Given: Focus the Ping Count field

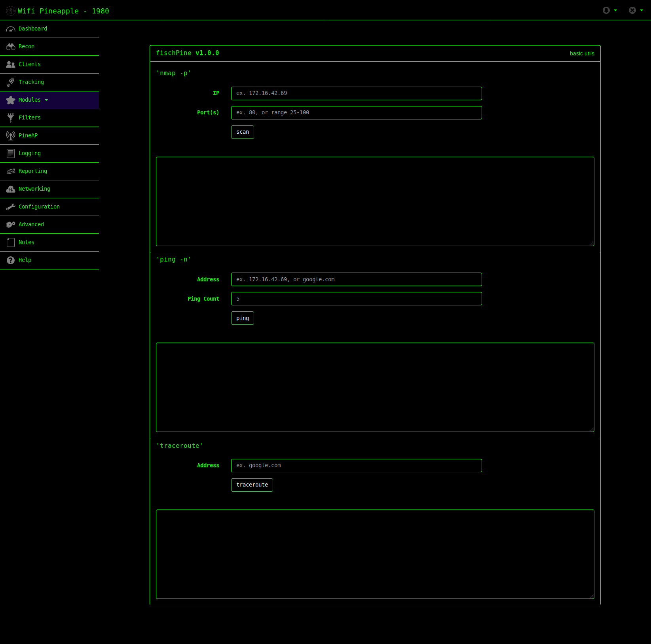Looking at the screenshot, I should point(357,299).
